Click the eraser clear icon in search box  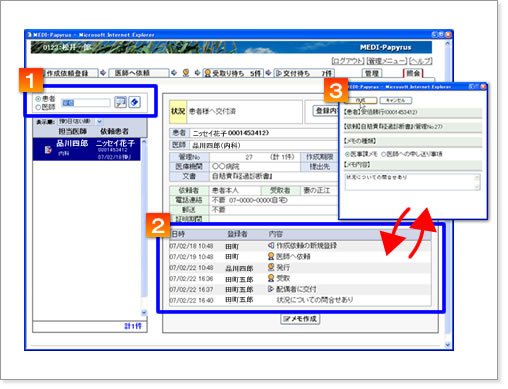pyautogui.click(x=134, y=102)
